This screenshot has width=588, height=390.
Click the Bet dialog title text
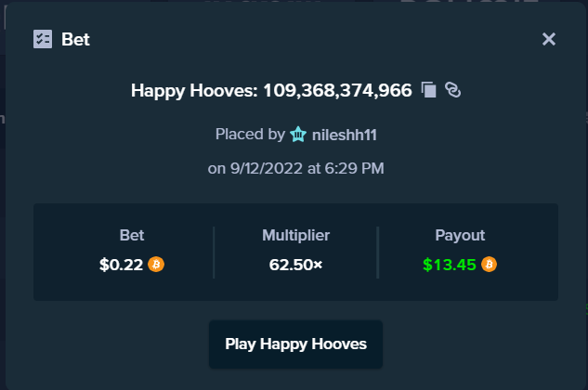[75, 39]
